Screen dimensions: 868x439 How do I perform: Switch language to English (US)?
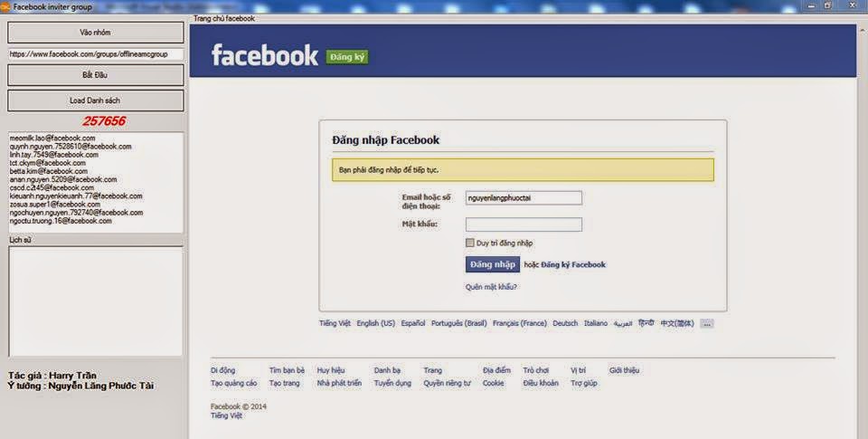(x=376, y=323)
